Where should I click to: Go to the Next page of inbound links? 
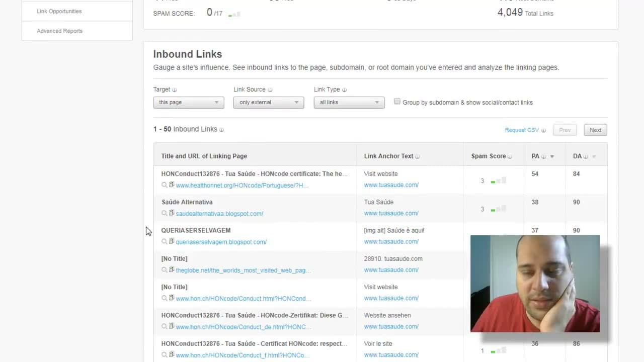pyautogui.click(x=596, y=130)
